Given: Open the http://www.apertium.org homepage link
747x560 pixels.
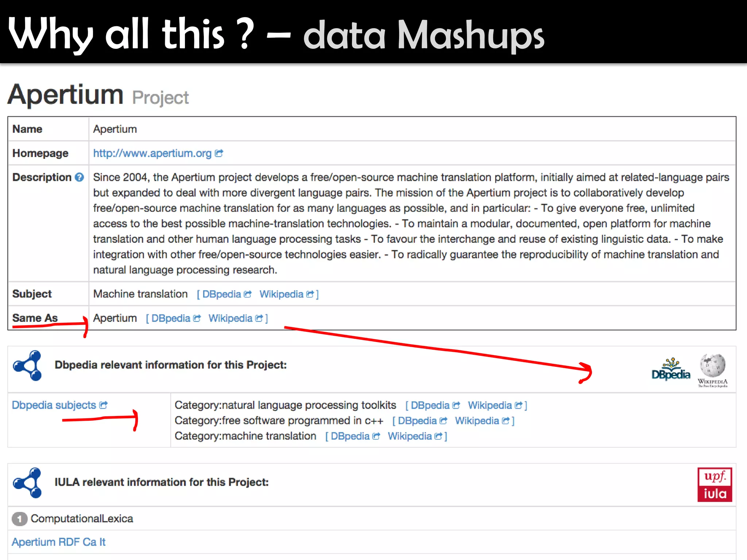Looking at the screenshot, I should [x=152, y=153].
